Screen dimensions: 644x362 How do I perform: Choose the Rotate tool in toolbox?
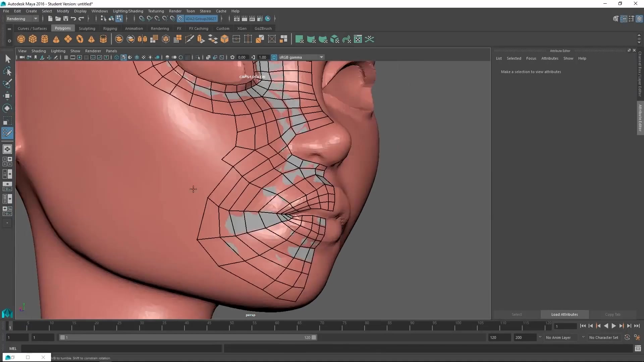pos(7,108)
